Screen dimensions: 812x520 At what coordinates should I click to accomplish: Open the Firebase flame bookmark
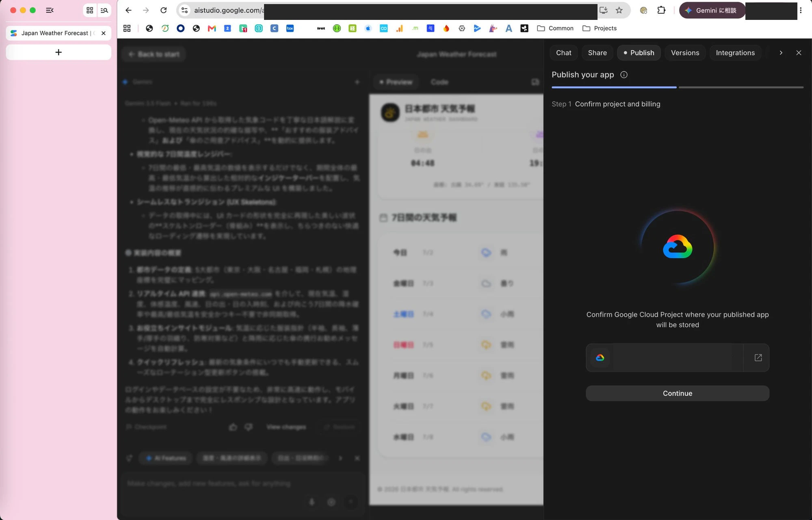[x=446, y=28]
